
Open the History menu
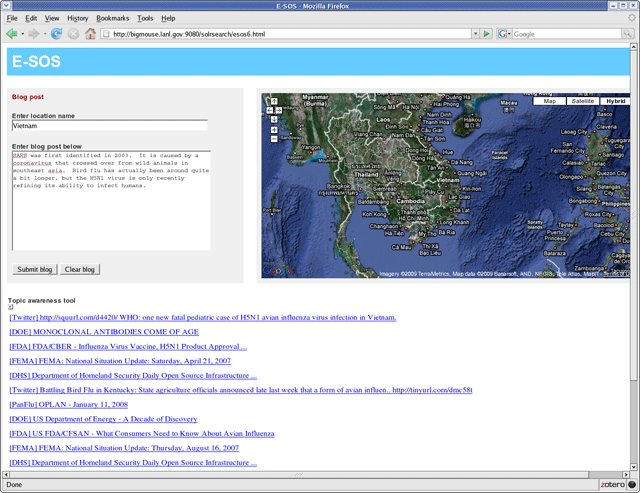[x=78, y=18]
